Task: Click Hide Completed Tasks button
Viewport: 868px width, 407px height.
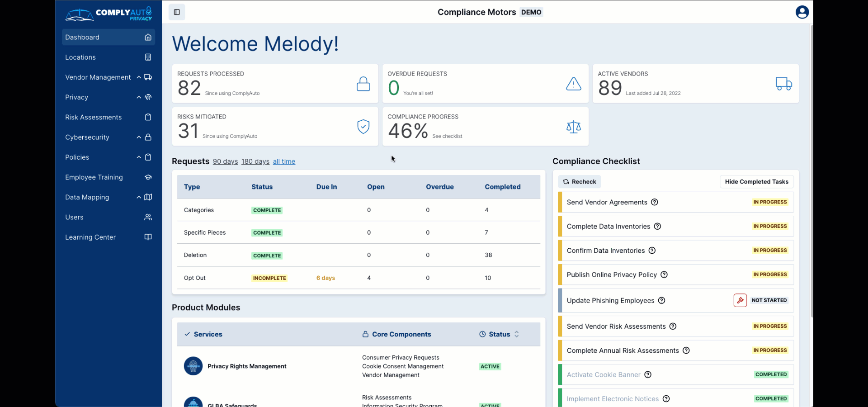Action: [x=757, y=182]
